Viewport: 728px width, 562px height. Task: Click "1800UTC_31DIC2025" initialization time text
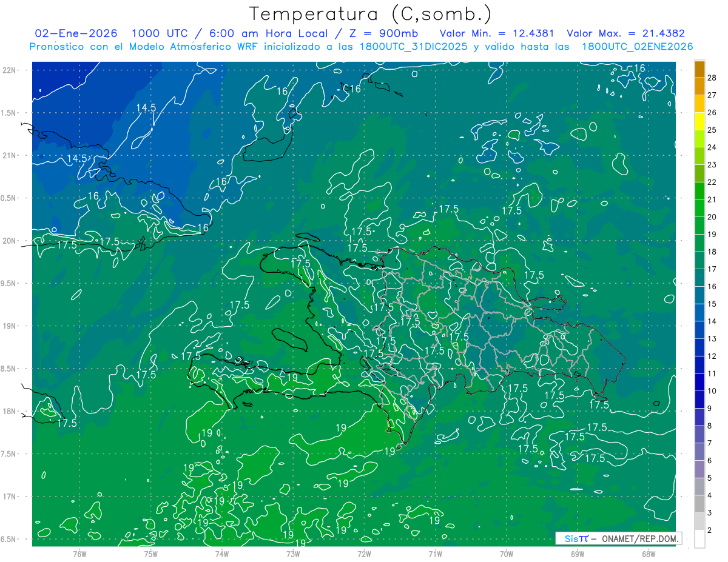point(413,47)
